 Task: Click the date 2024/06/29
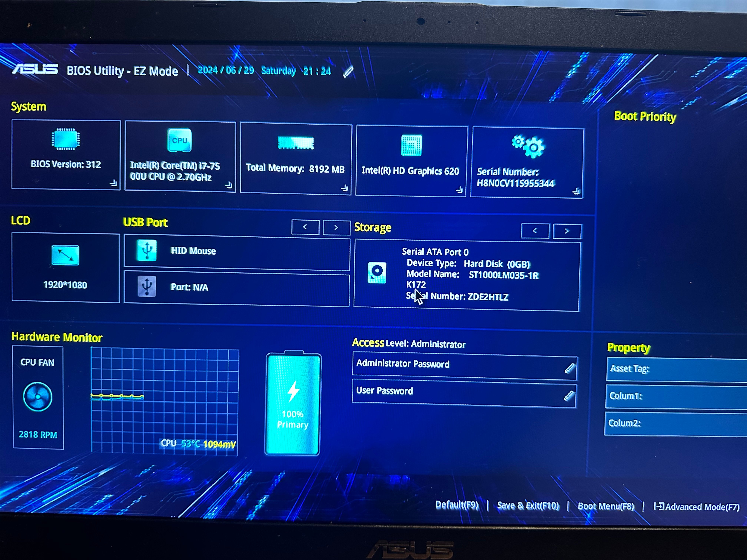point(226,70)
